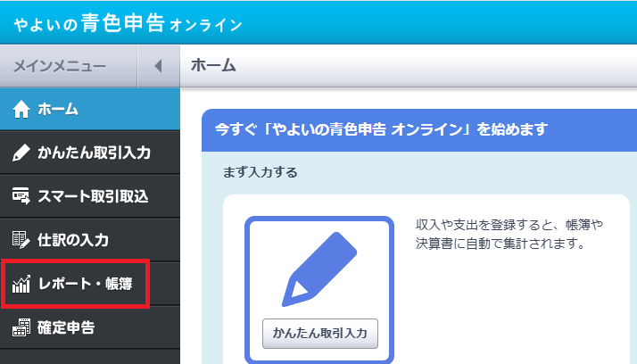This screenshot has width=637, height=364.
Task: Open the レポート・帳簿 menu label
Action: (86, 284)
